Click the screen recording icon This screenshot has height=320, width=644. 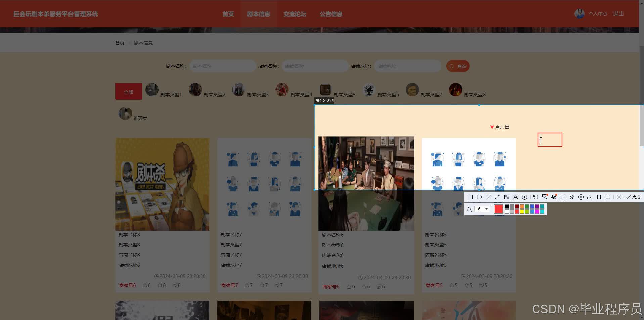tap(581, 197)
